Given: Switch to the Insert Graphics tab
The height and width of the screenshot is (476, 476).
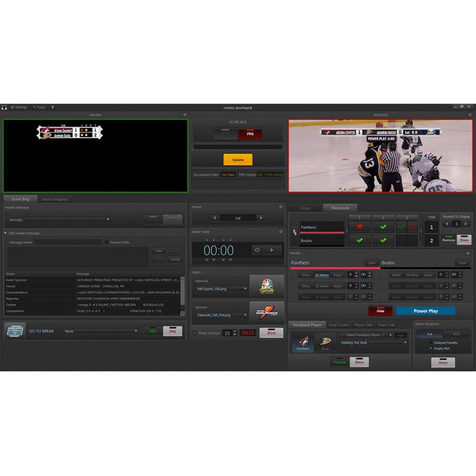Looking at the screenshot, I should click(x=55, y=199).
